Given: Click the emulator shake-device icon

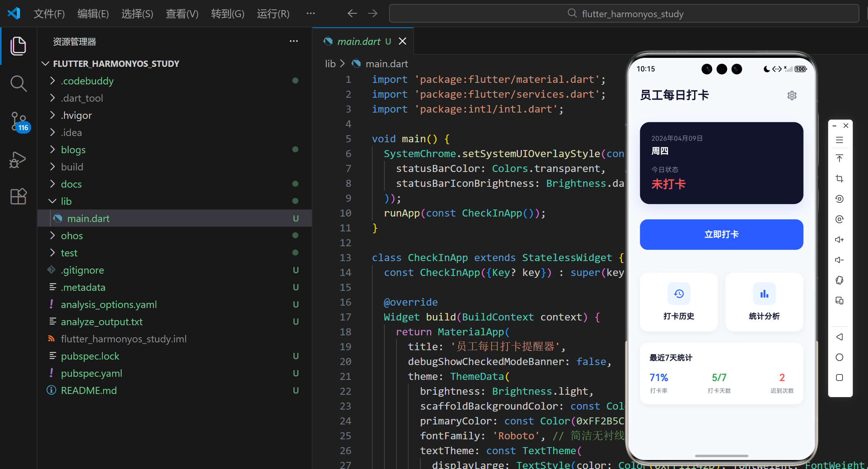Looking at the screenshot, I should [839, 280].
